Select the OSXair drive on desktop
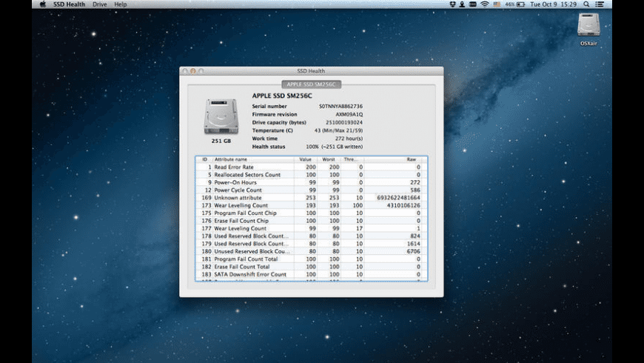644x363 pixels. (x=588, y=29)
